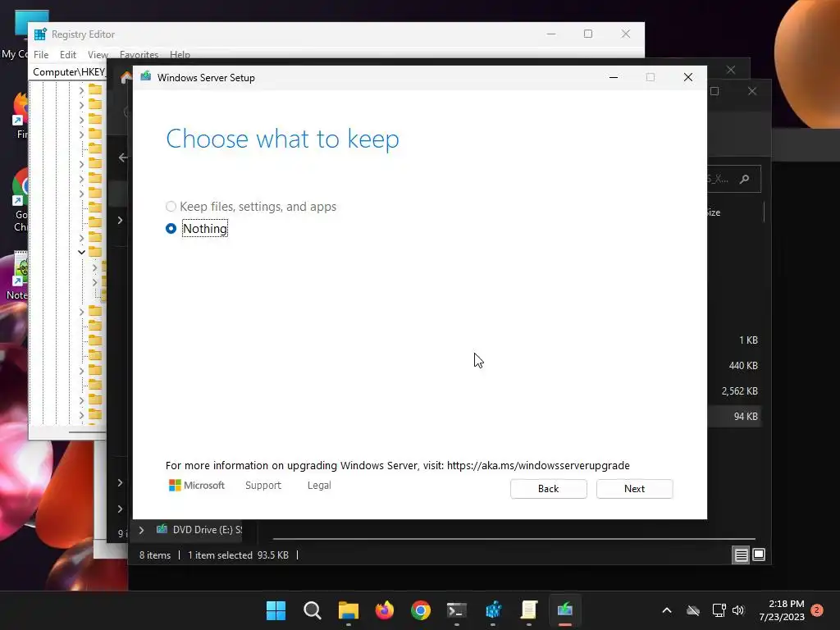840x630 pixels.
Task: Open the Notepad taskbar icon
Action: click(529, 610)
